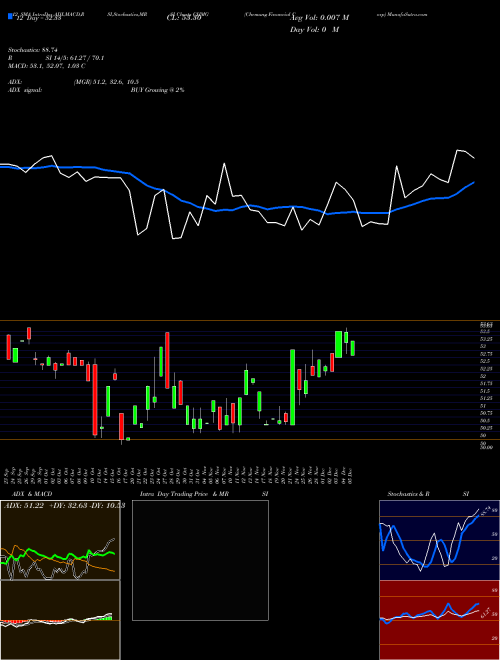This screenshot has height=660, width=500.
Task: Click the Chemung Financial company name in header
Action: tap(270, 14)
